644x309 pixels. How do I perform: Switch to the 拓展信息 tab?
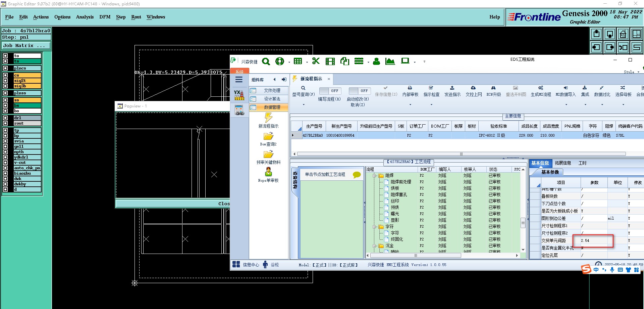tap(563, 163)
